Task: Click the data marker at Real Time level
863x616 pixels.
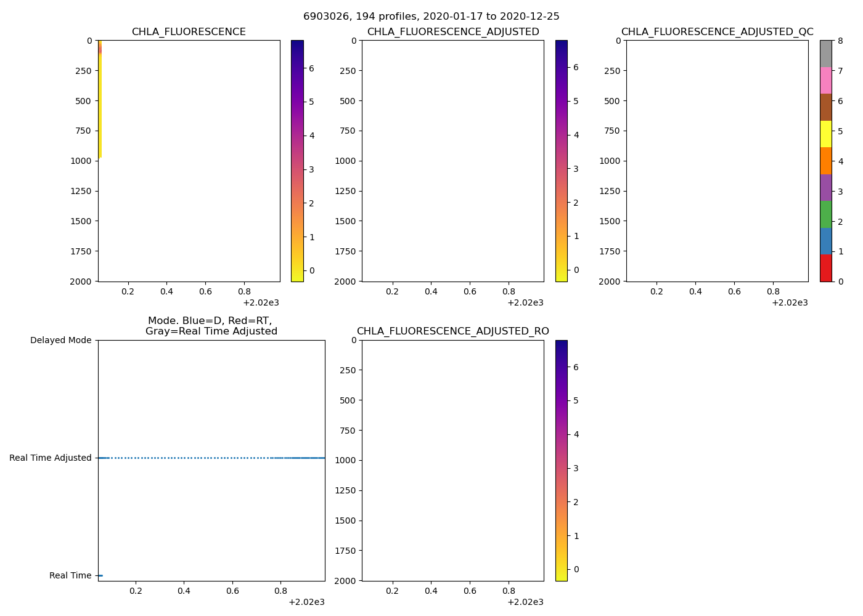Action: coord(100,575)
